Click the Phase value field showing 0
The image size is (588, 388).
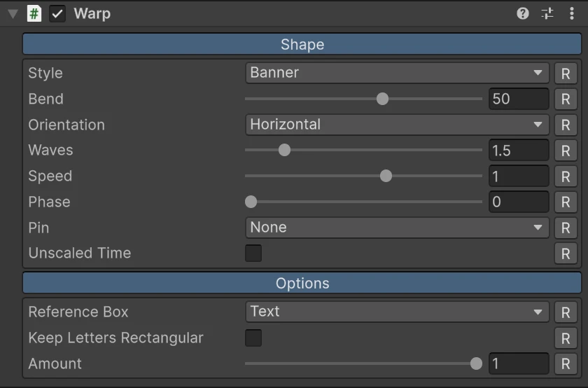click(519, 202)
